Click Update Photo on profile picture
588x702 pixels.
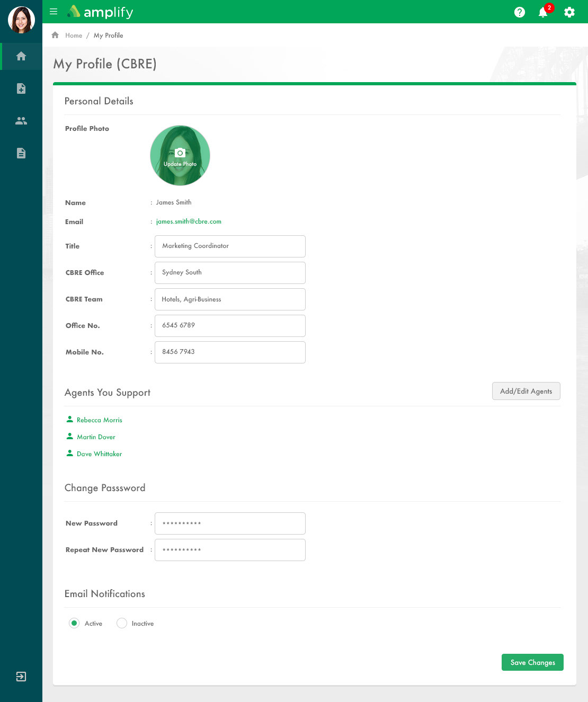click(180, 156)
